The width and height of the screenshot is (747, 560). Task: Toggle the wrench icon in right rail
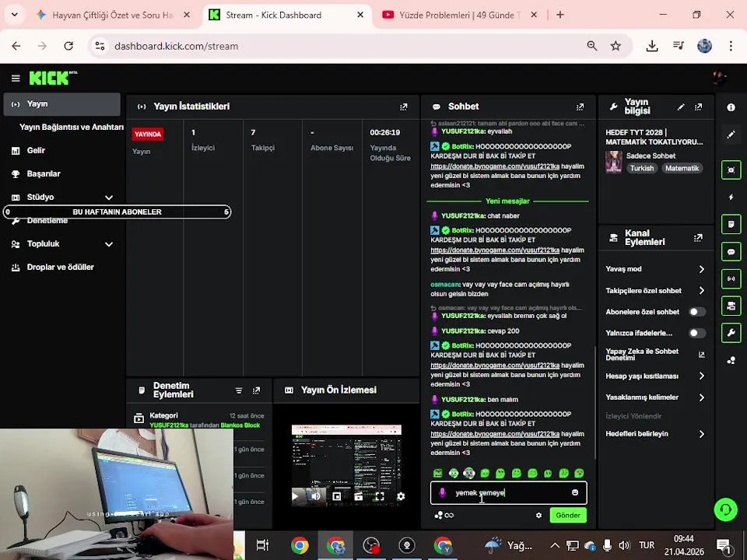[731, 333]
